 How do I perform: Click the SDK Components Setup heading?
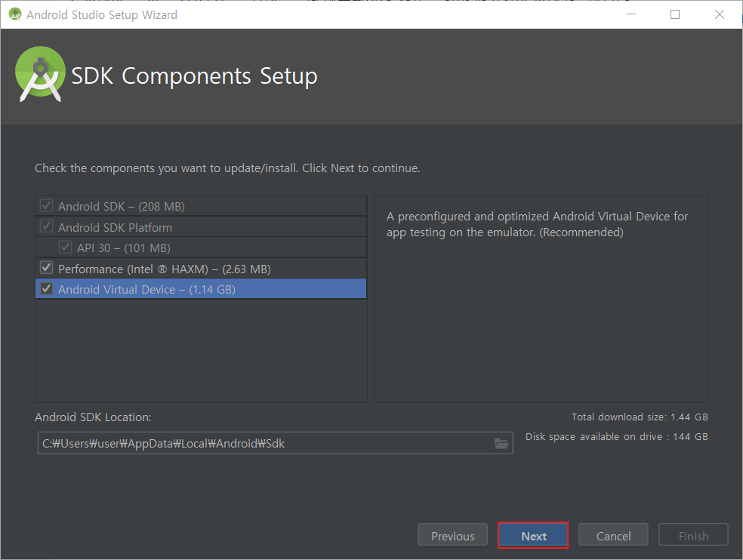(194, 75)
